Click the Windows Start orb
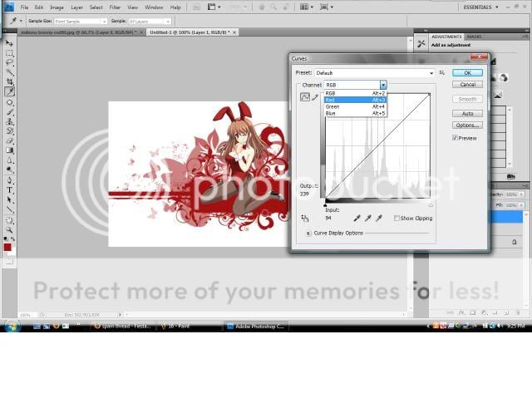This screenshot has height=403, width=532. pos(12,326)
